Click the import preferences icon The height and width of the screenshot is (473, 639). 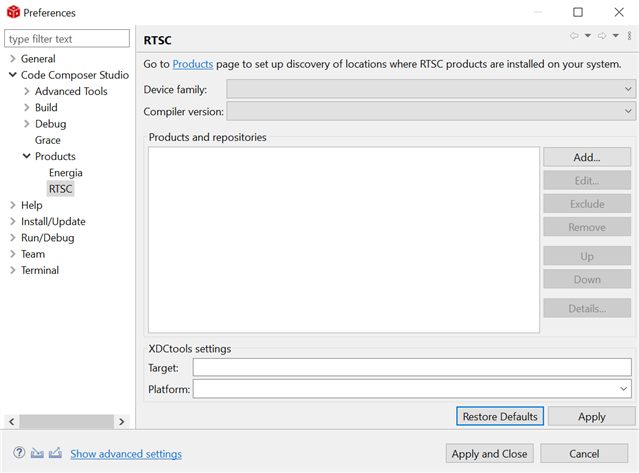tap(37, 453)
